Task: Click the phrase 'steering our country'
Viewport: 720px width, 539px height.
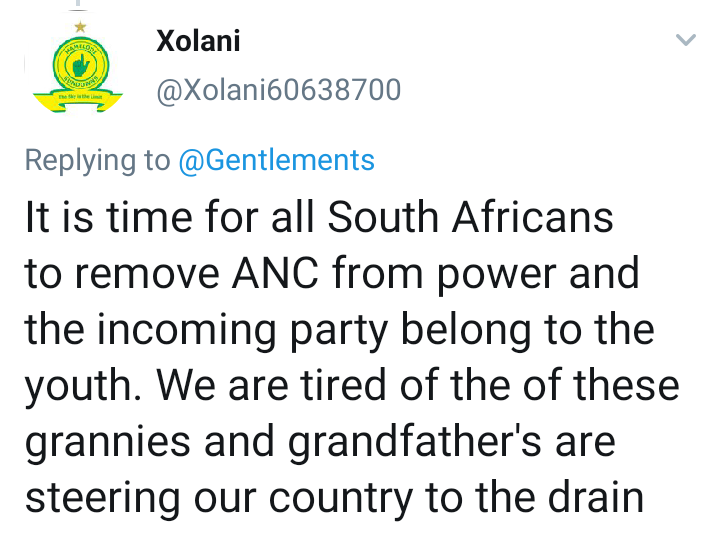Action: 219,499
